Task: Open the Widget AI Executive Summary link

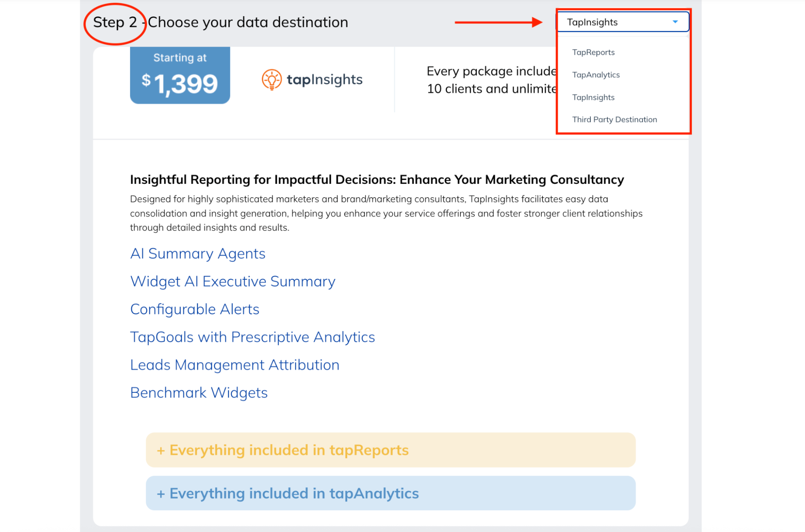Action: [232, 281]
